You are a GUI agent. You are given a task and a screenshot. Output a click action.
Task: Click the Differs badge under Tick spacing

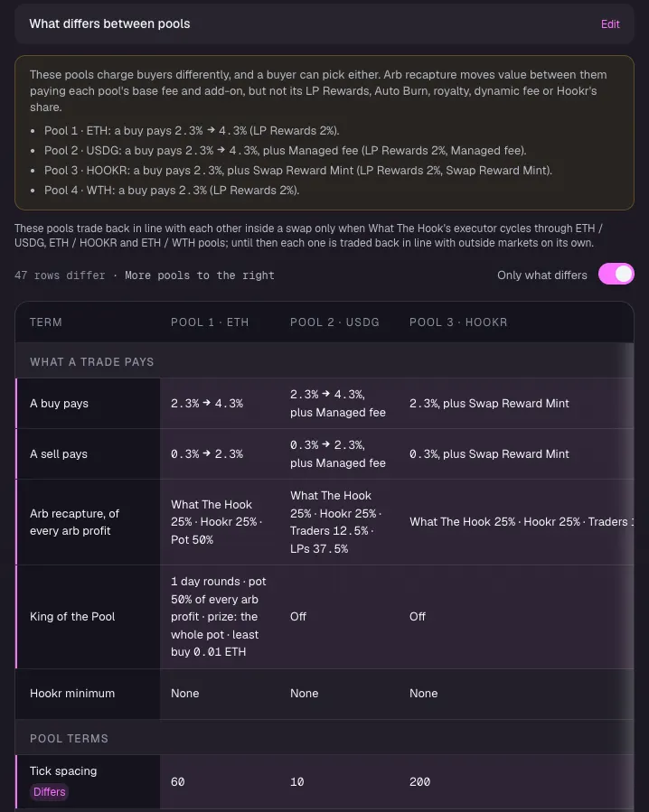point(49,791)
